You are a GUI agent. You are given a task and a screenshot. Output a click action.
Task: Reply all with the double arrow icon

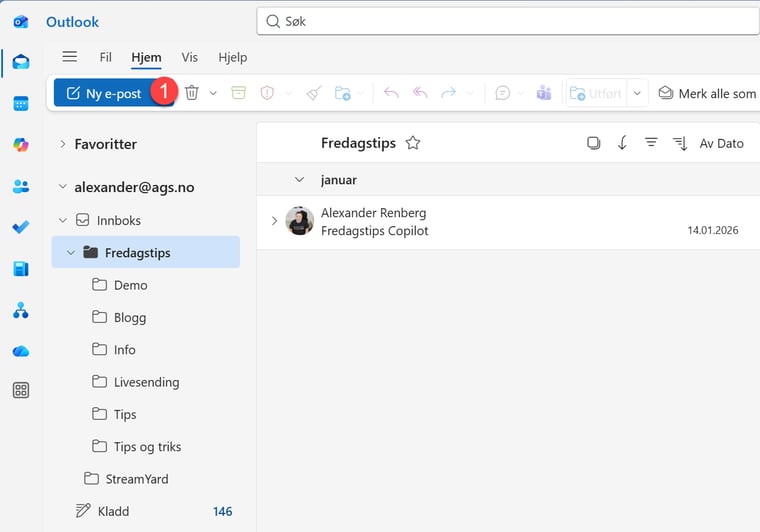pyautogui.click(x=420, y=93)
